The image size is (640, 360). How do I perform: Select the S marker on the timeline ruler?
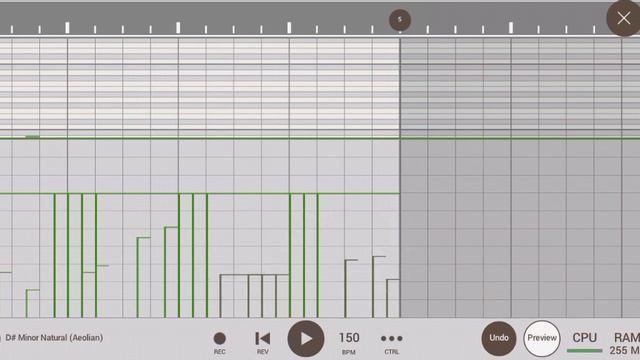pyautogui.click(x=400, y=20)
